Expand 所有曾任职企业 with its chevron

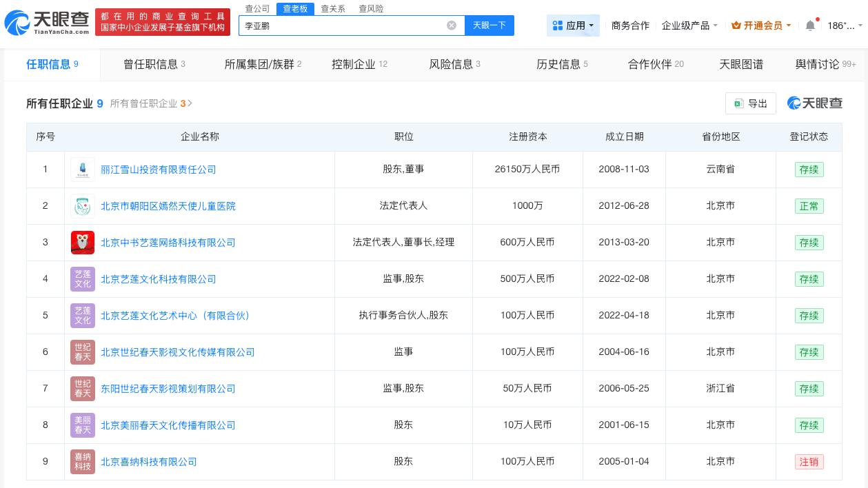click(x=189, y=103)
